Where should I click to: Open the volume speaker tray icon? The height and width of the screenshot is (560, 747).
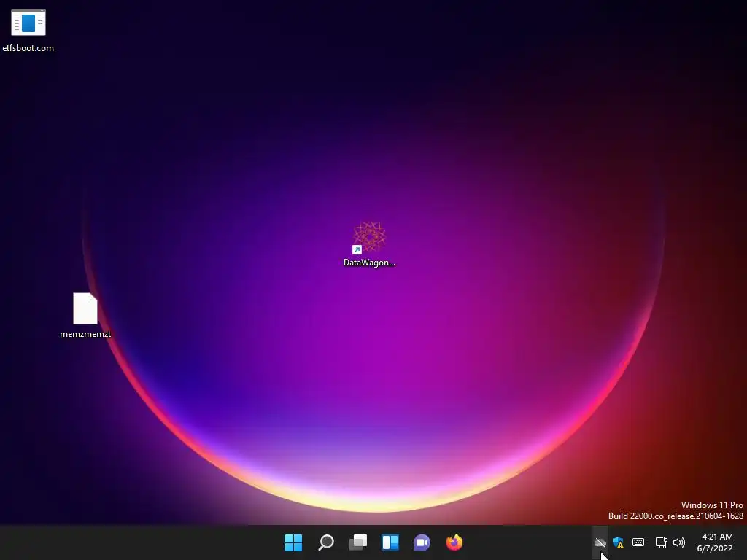click(x=679, y=542)
